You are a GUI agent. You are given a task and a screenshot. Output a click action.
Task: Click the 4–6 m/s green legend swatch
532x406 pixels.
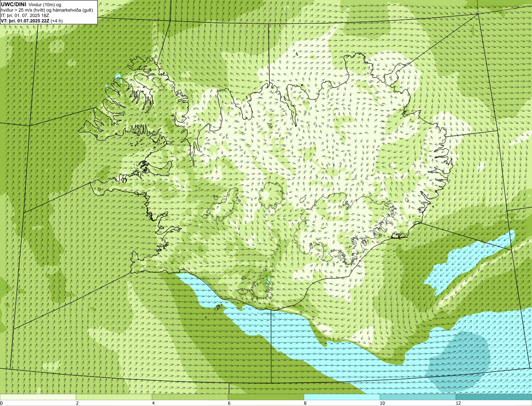coord(191,397)
